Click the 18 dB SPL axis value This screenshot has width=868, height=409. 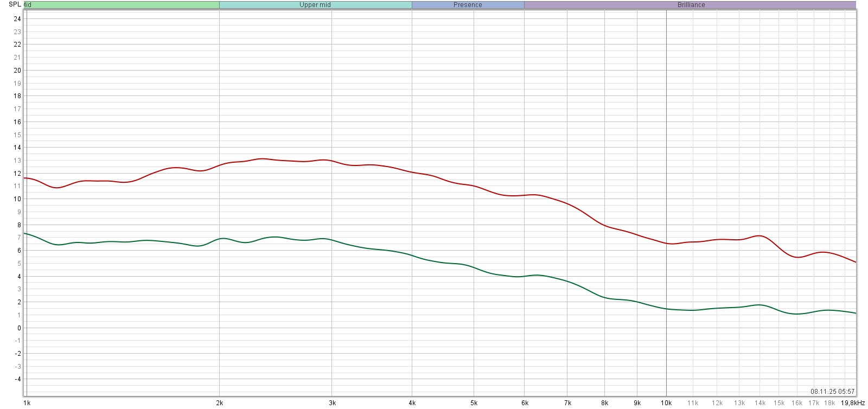(17, 96)
